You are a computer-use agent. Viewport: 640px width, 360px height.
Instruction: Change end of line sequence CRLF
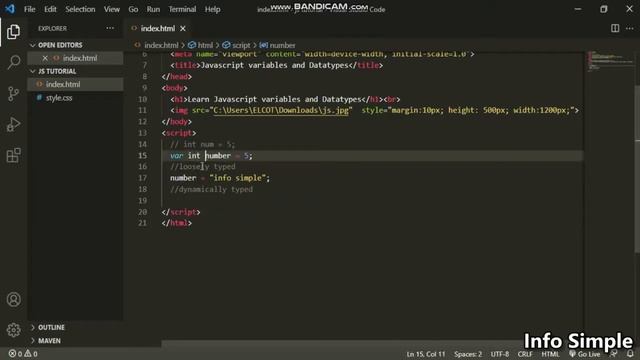tap(525, 354)
